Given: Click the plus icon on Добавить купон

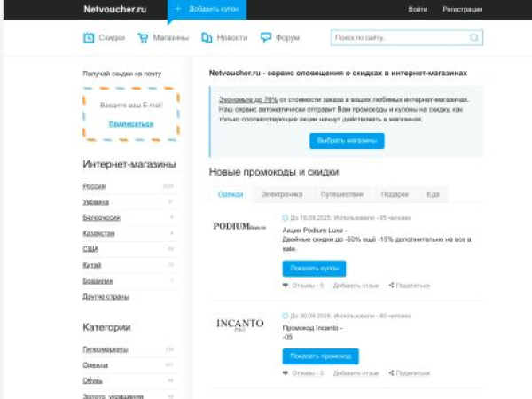Looking at the screenshot, I should (x=178, y=9).
